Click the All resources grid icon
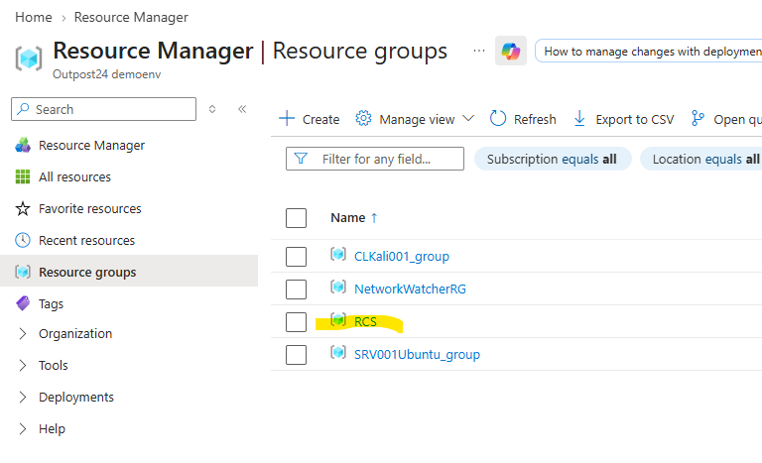This screenshot has height=463, width=762. pyautogui.click(x=23, y=177)
